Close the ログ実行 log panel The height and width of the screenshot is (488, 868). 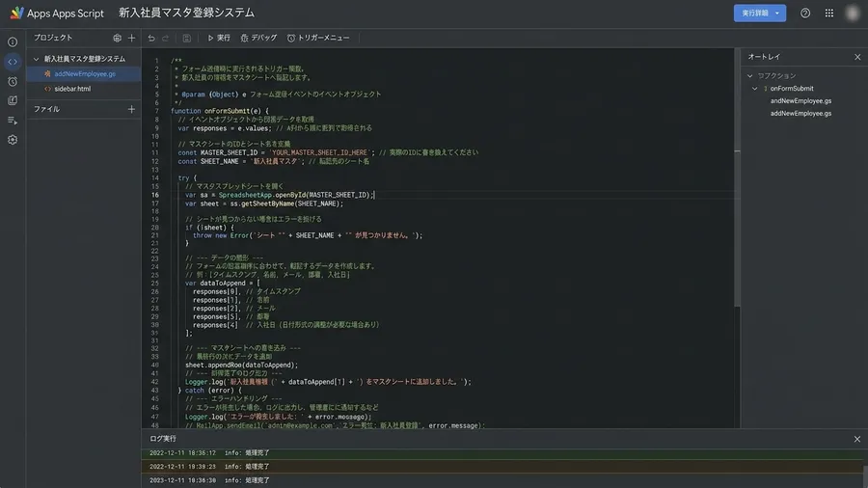pyautogui.click(x=857, y=439)
